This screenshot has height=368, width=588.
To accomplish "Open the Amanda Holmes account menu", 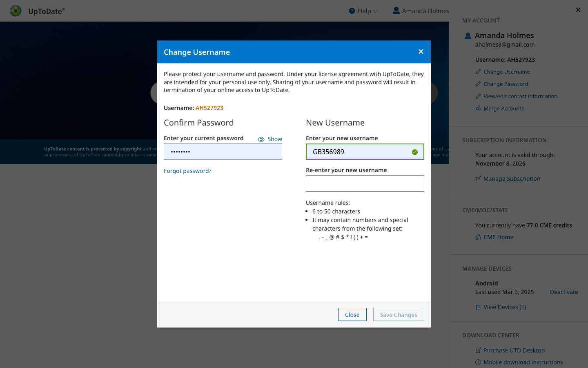I will pos(421,11).
